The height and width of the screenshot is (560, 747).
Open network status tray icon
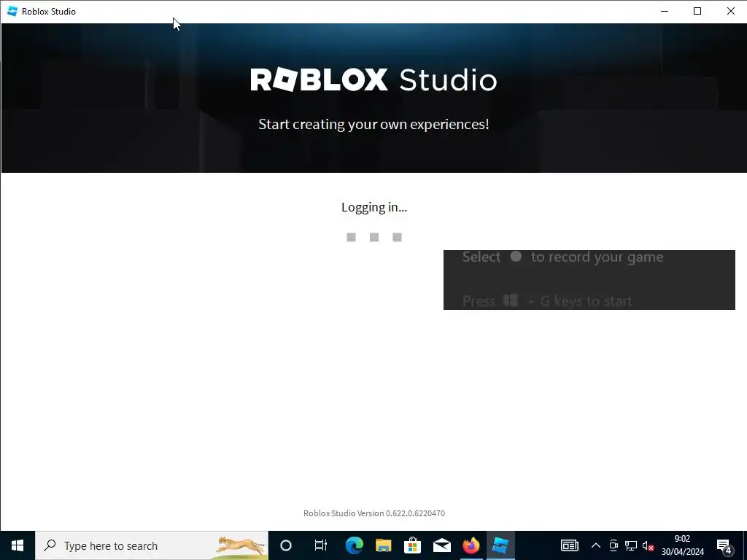631,545
